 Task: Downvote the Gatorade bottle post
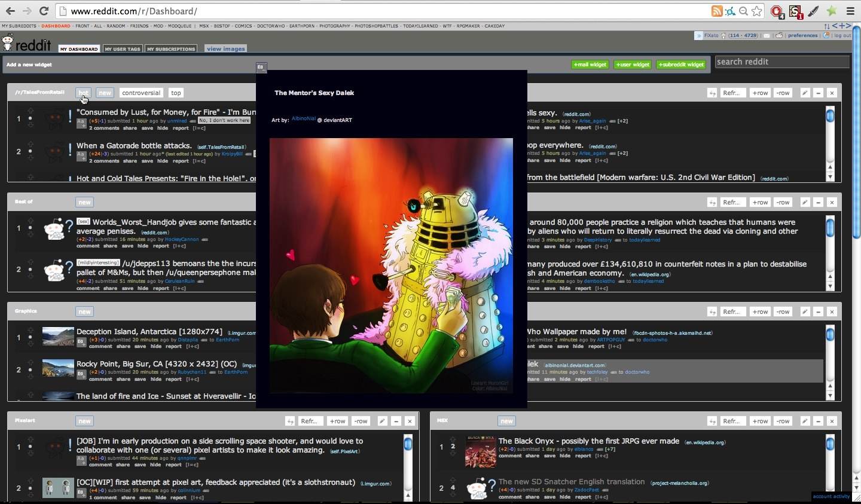click(30, 158)
